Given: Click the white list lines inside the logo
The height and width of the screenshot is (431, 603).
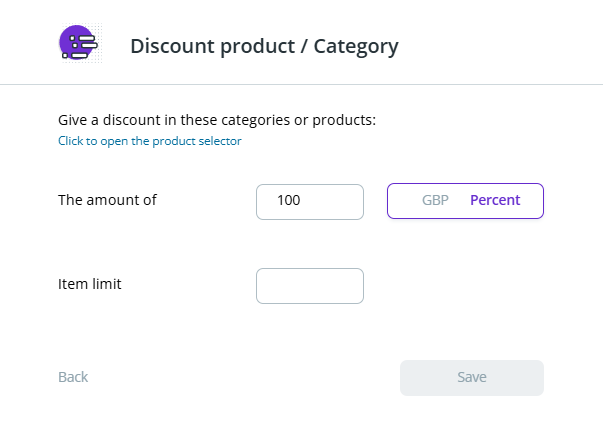Looking at the screenshot, I should 84,42.
